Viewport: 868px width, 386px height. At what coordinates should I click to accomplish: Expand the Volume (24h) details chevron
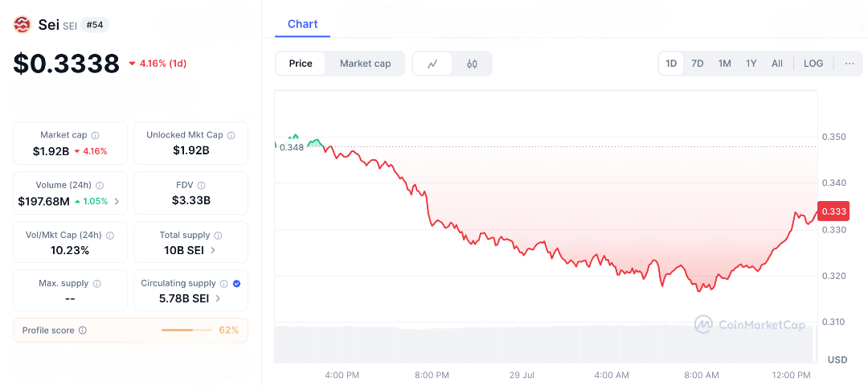click(x=117, y=201)
